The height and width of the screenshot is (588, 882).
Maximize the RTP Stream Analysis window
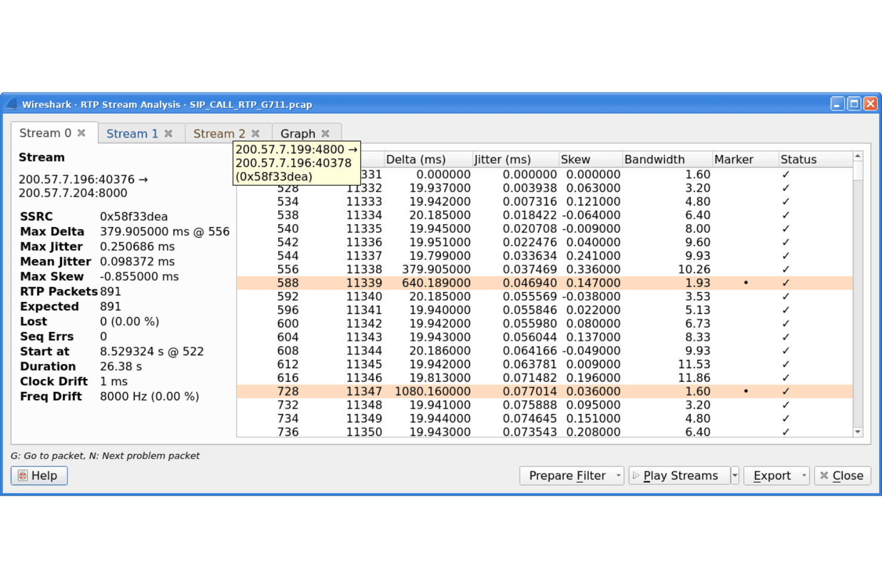(x=854, y=104)
